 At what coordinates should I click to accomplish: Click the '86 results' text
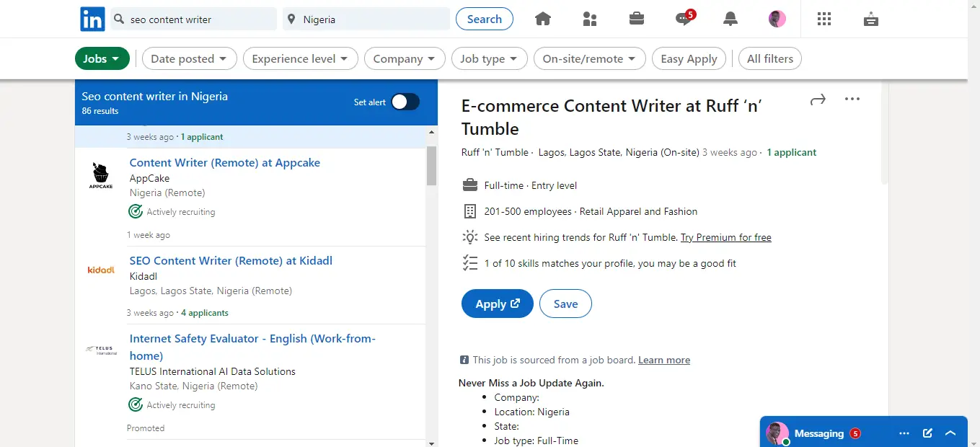click(x=100, y=111)
